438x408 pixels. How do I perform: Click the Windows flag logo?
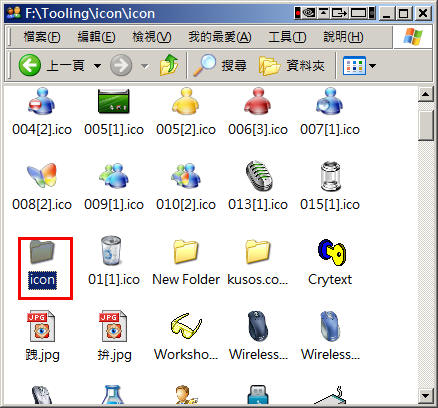coord(413,36)
